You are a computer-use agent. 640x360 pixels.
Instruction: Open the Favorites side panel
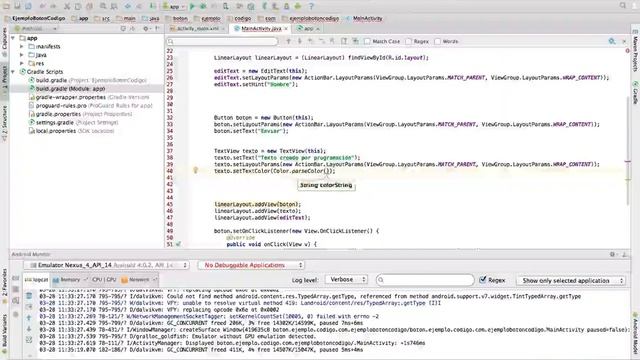4,286
